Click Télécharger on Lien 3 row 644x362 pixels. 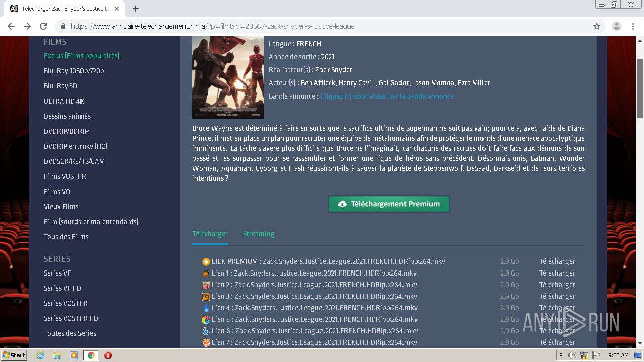(557, 296)
